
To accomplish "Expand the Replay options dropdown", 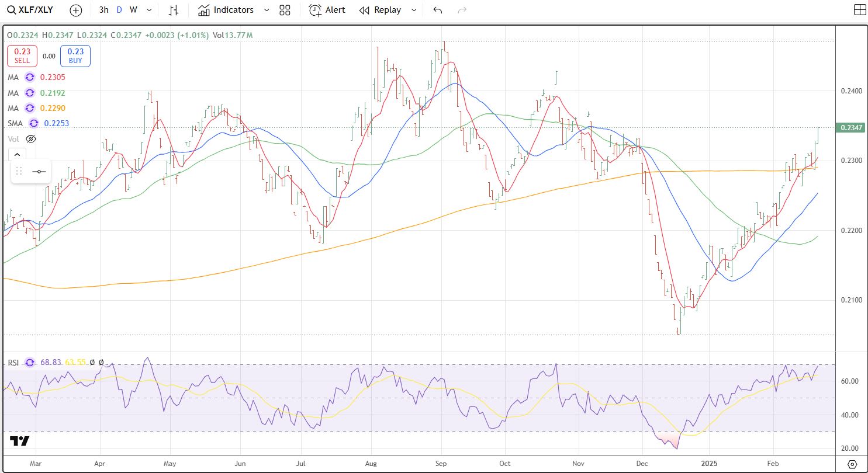I will point(414,10).
